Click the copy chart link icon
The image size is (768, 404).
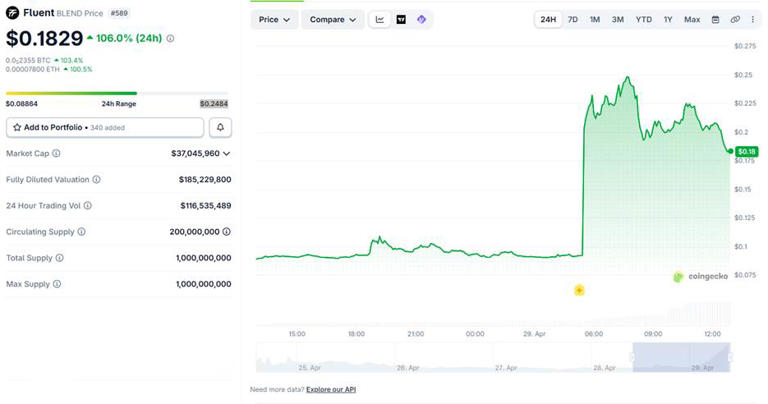(x=735, y=19)
